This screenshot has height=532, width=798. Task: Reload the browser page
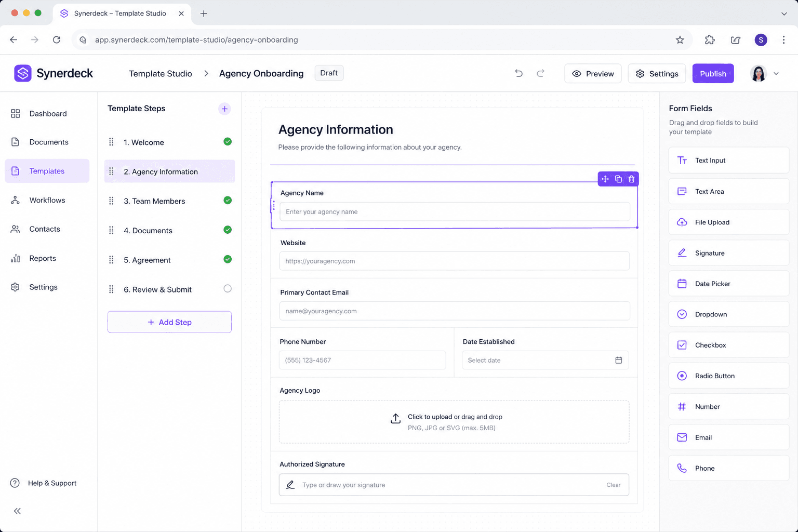click(x=57, y=40)
